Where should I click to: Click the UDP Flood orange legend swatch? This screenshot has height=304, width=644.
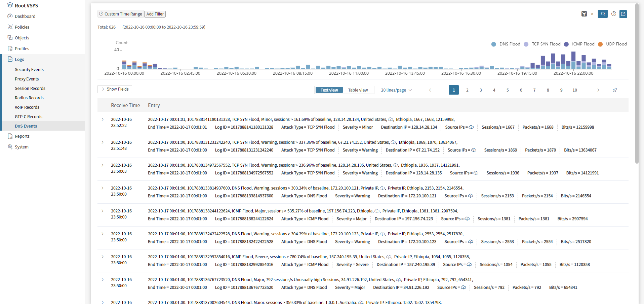(x=600, y=44)
